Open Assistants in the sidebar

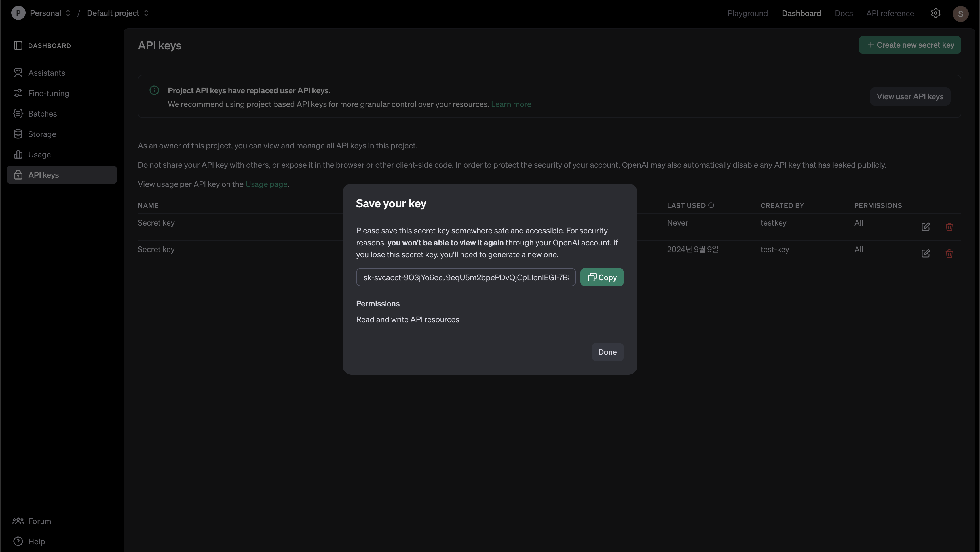tap(47, 73)
